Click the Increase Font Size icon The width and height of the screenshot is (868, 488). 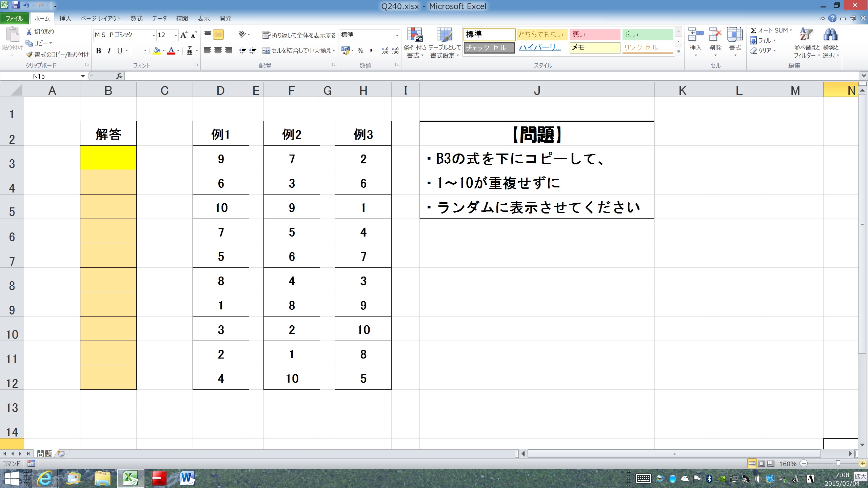tap(183, 35)
